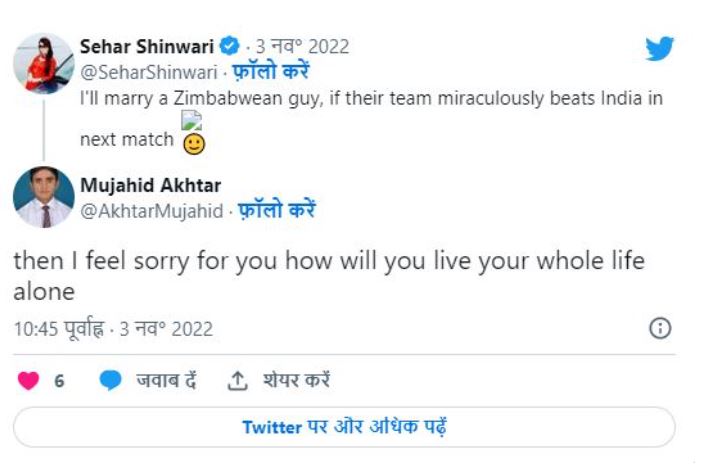Viewport: 710px width, 475px height.
Task: Click the जवाब दें reply button
Action: point(166,381)
